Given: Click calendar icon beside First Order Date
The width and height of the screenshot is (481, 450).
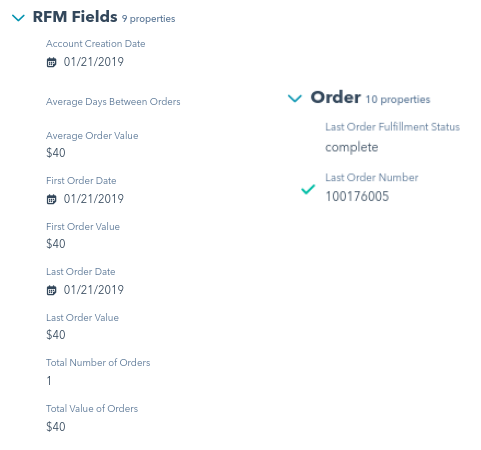Looking at the screenshot, I should point(51,199).
